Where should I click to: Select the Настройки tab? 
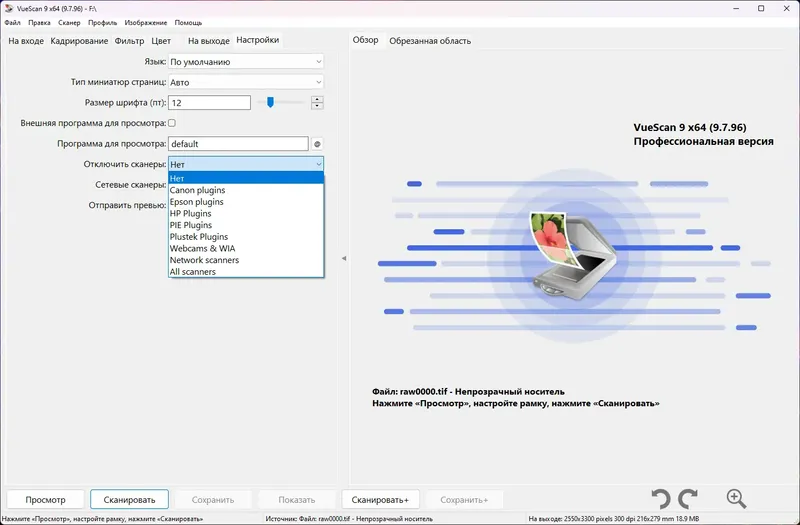click(x=258, y=40)
